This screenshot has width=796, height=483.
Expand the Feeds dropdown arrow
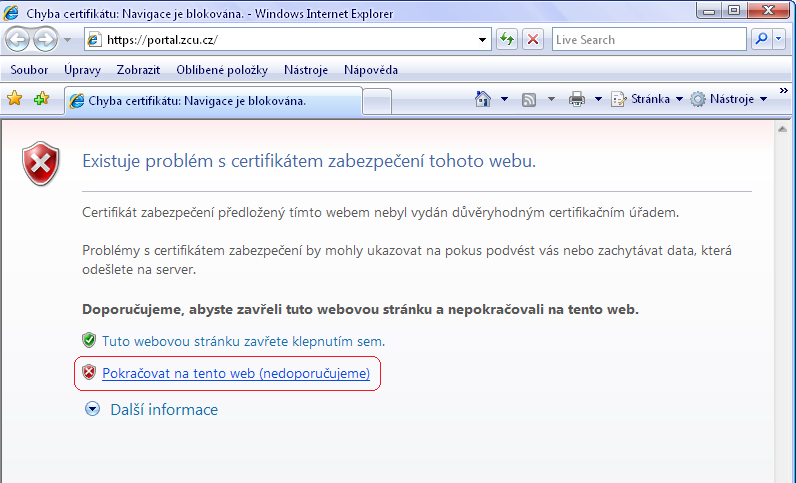coord(551,99)
